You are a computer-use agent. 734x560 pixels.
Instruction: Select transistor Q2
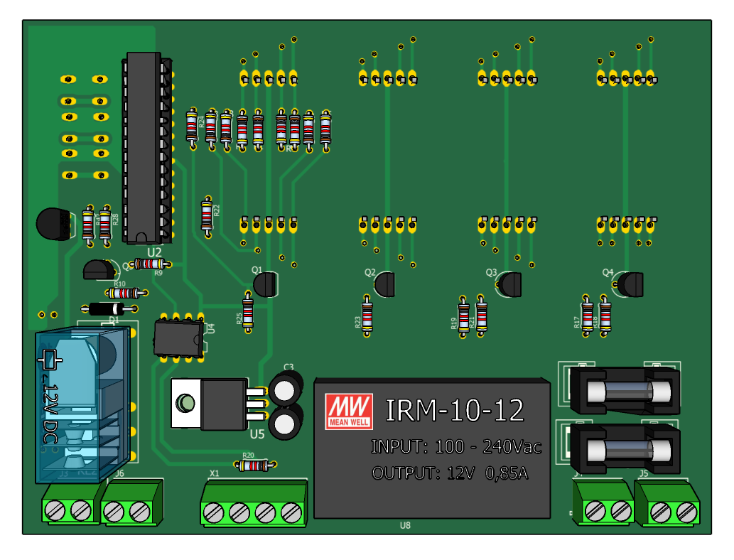[x=384, y=285]
